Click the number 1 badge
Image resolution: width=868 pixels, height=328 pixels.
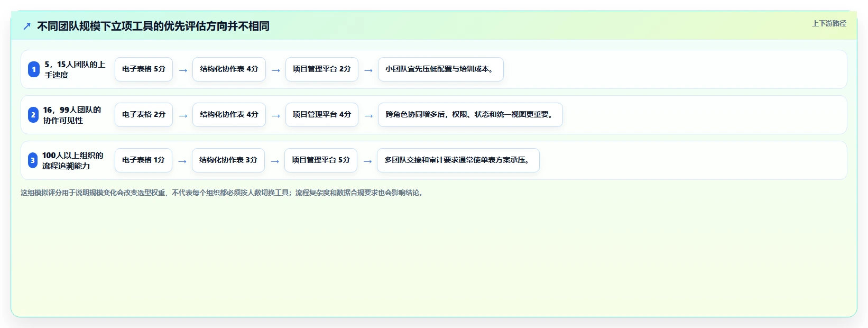34,69
